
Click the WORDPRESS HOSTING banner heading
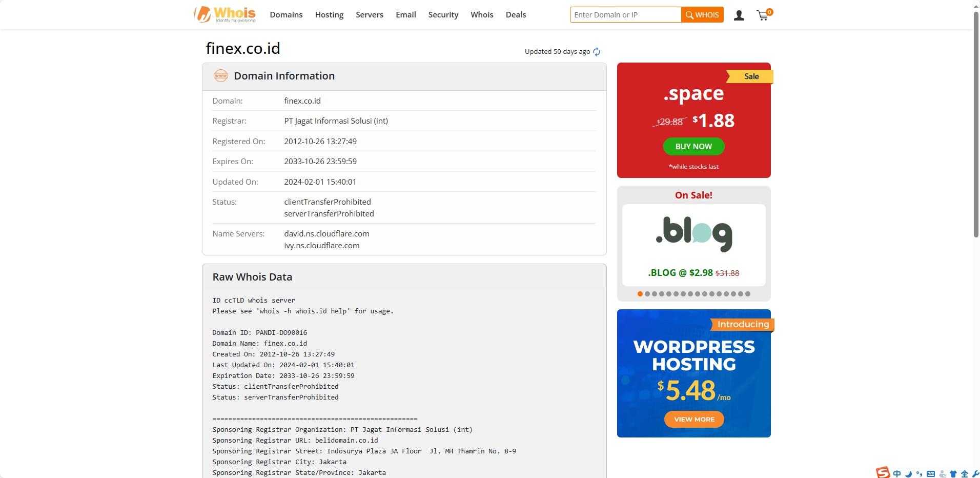(x=694, y=355)
